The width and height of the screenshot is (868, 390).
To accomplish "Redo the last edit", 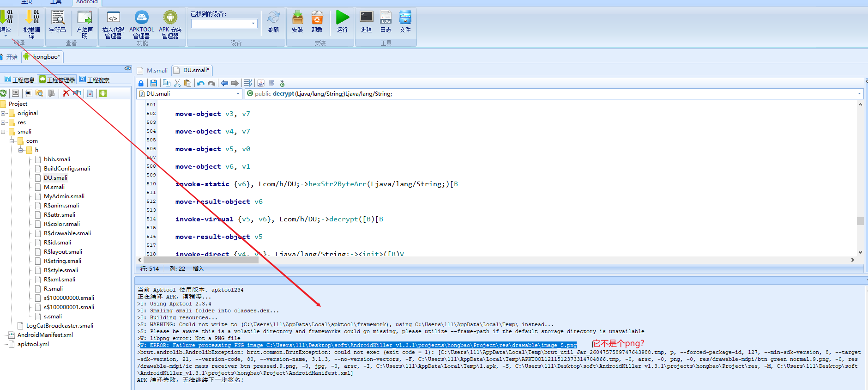I will click(x=211, y=83).
